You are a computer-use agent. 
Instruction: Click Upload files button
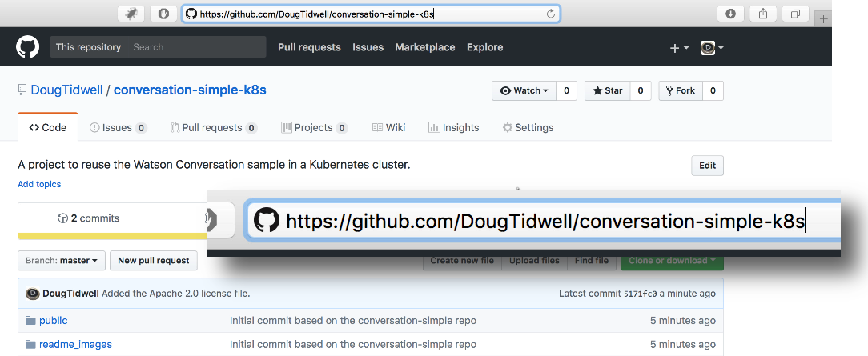pyautogui.click(x=534, y=260)
